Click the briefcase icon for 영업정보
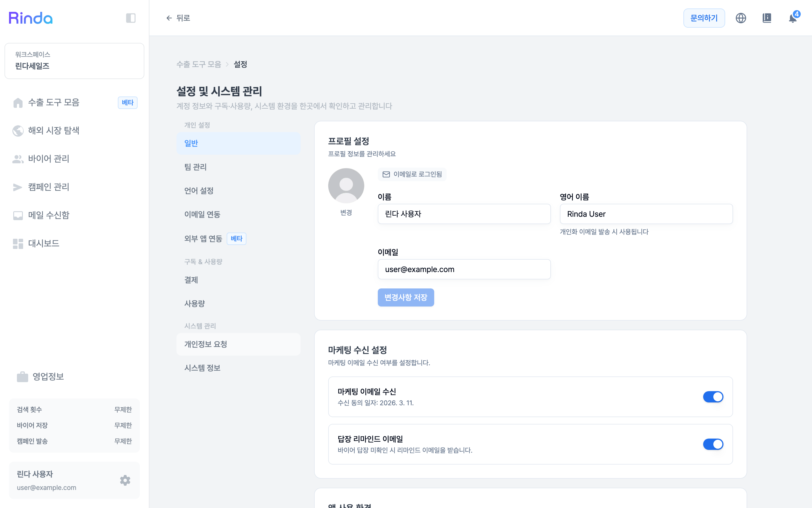This screenshot has width=812, height=508. (23, 377)
